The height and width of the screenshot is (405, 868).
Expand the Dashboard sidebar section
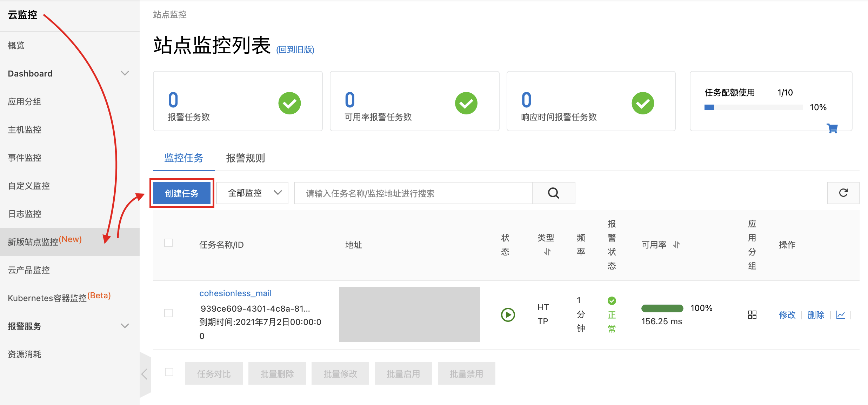tap(125, 73)
